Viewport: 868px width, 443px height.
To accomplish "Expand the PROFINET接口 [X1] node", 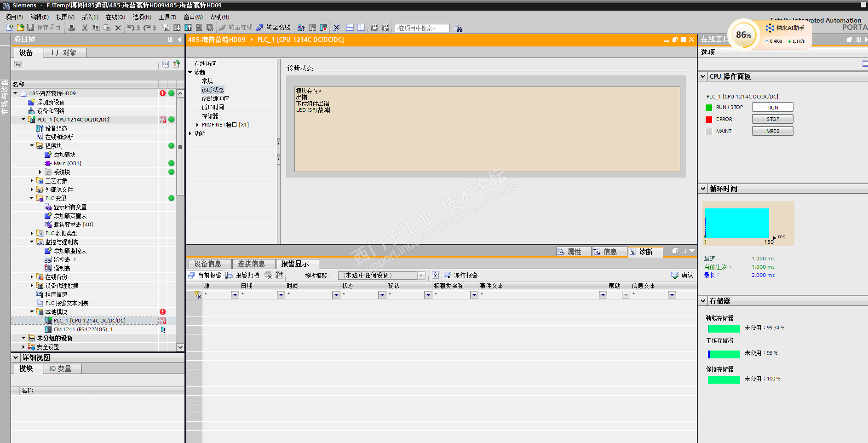I will click(197, 125).
